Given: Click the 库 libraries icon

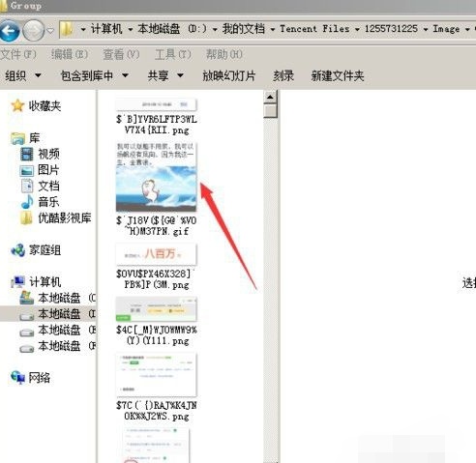Looking at the screenshot, I should click(18, 138).
